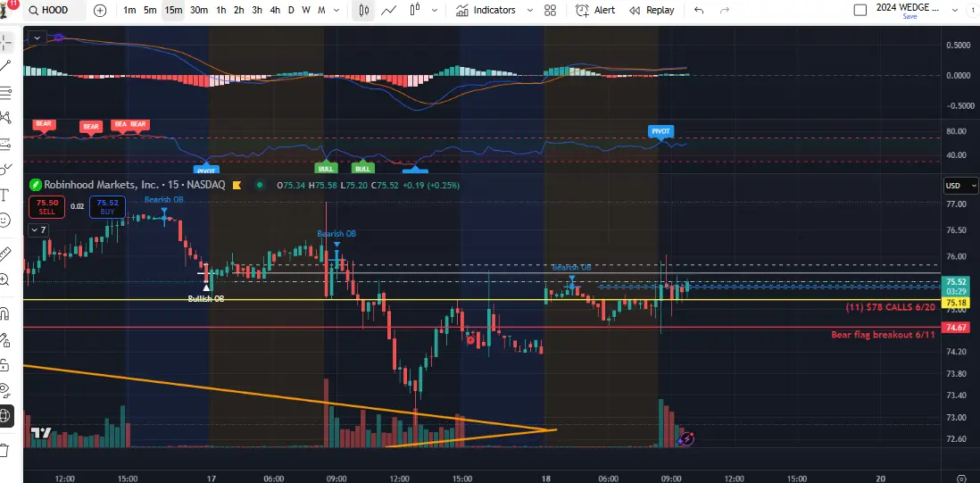Viewport: 980px width, 483px height.
Task: Select the Text annotation tool
Action: pyautogui.click(x=5, y=195)
